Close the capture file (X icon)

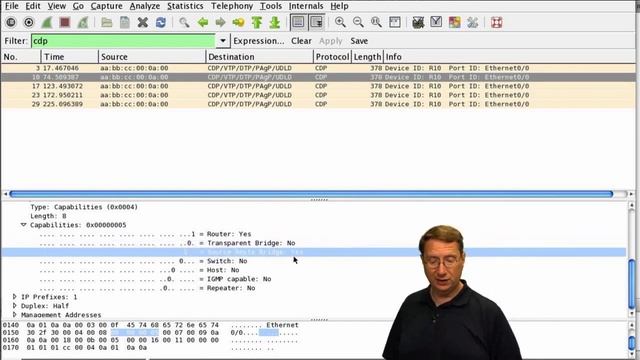point(142,22)
